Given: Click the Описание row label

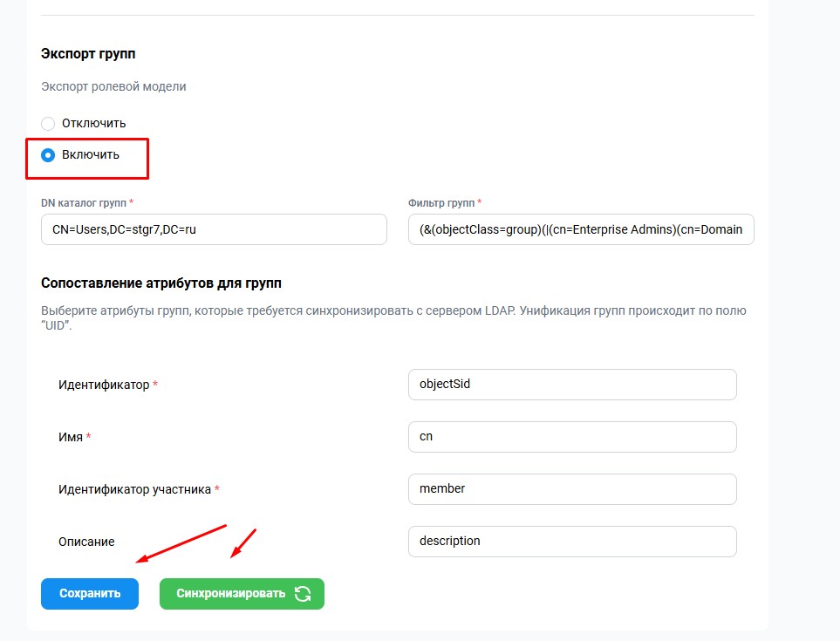Looking at the screenshot, I should (x=86, y=542).
